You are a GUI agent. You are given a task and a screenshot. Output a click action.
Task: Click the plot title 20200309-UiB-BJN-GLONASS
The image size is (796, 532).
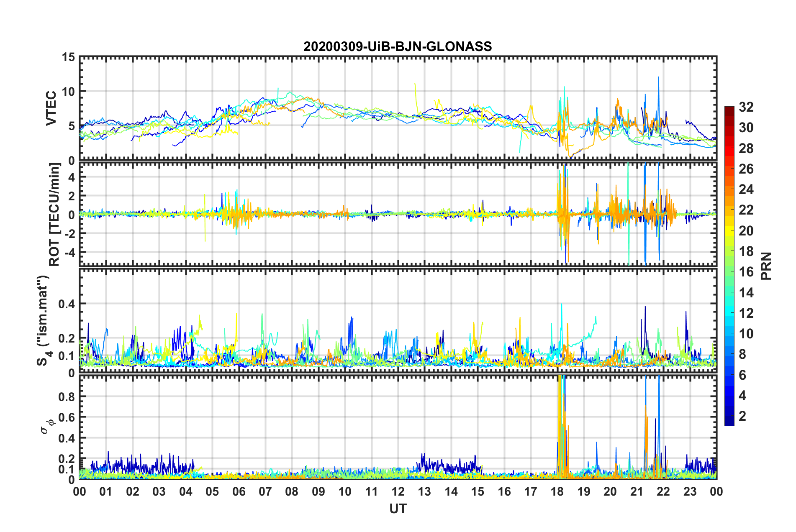tap(398, 46)
